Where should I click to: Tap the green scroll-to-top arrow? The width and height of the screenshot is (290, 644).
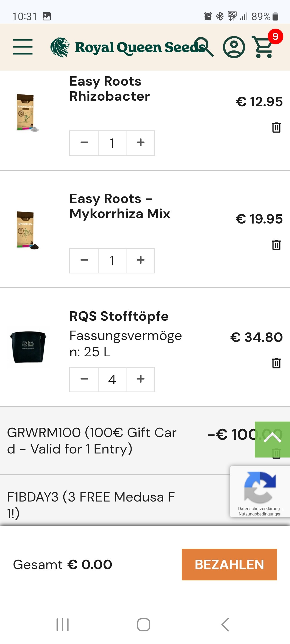[x=272, y=438]
